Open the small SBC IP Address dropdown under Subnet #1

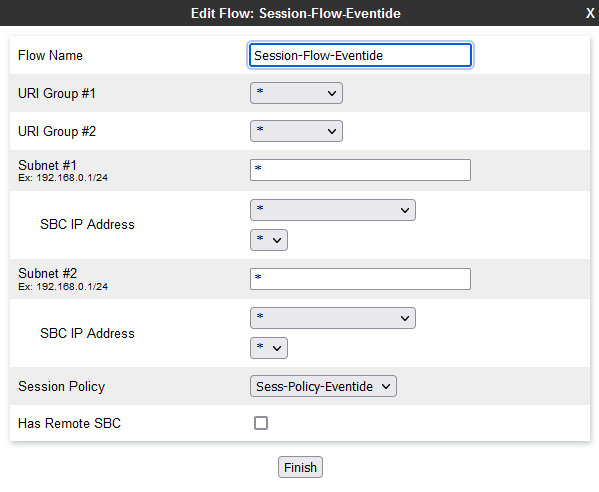(x=269, y=240)
